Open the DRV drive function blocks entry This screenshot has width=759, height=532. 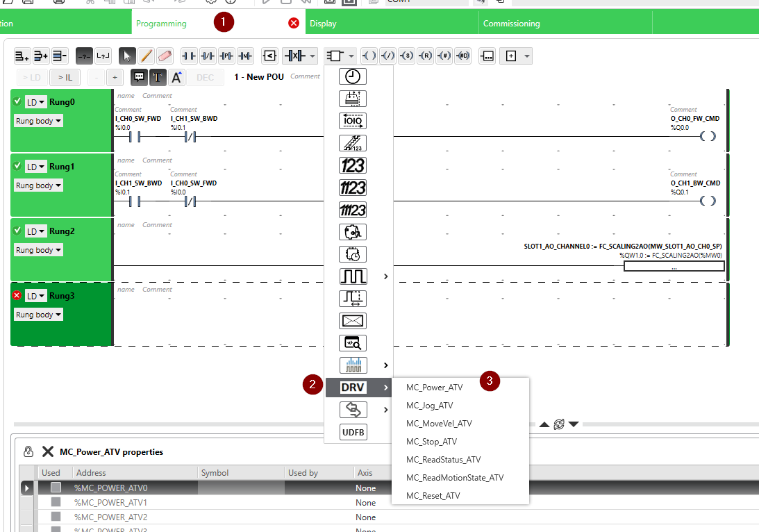358,388
